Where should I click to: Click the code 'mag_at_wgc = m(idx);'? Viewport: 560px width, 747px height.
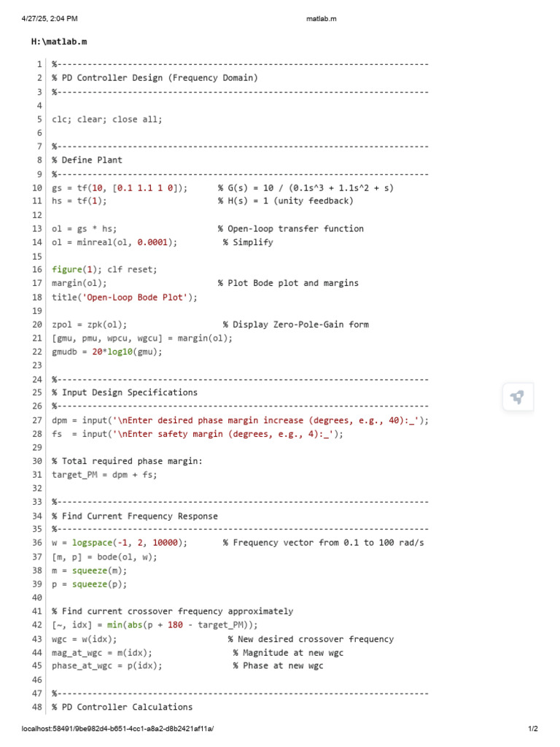[x=102, y=653]
